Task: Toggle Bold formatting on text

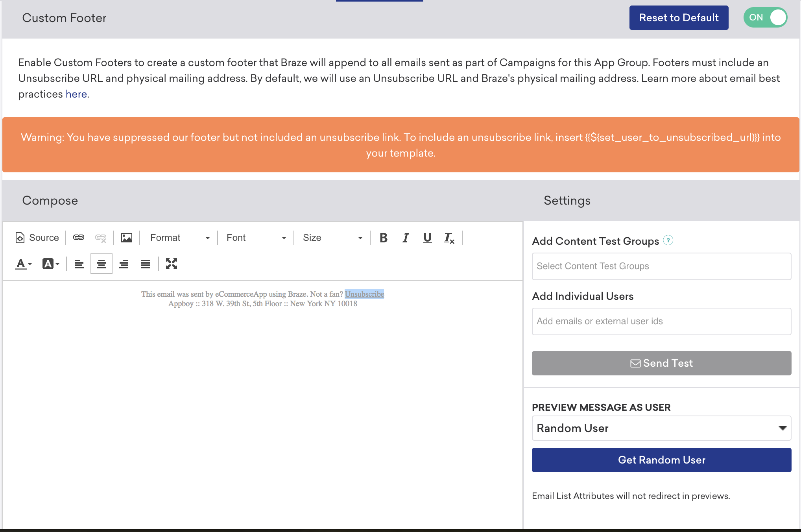Action: tap(383, 237)
